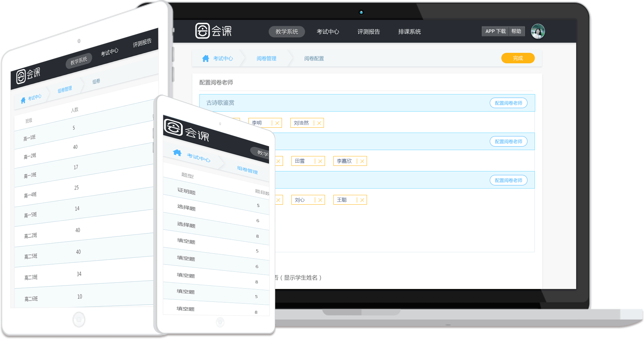Click the 王聪 teacher tag
The image size is (644, 339).
tap(350, 200)
